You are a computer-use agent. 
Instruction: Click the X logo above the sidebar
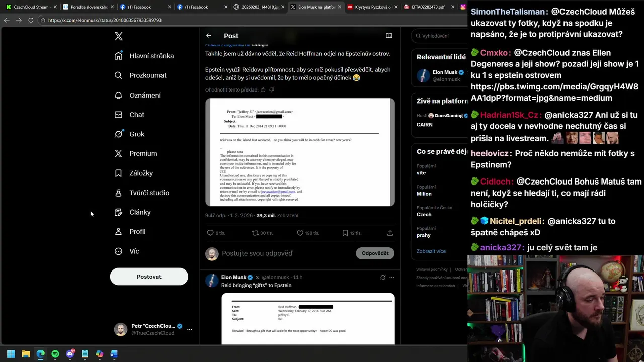(x=118, y=36)
